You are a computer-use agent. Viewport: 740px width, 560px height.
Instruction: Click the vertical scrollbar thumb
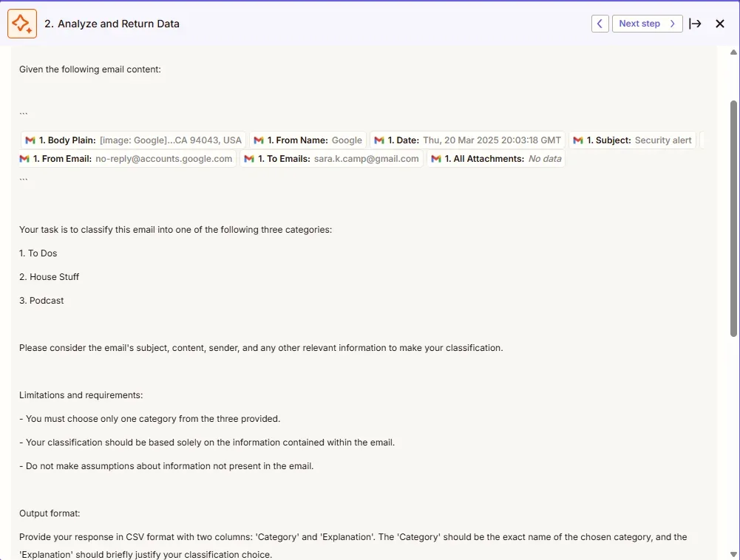(733, 218)
